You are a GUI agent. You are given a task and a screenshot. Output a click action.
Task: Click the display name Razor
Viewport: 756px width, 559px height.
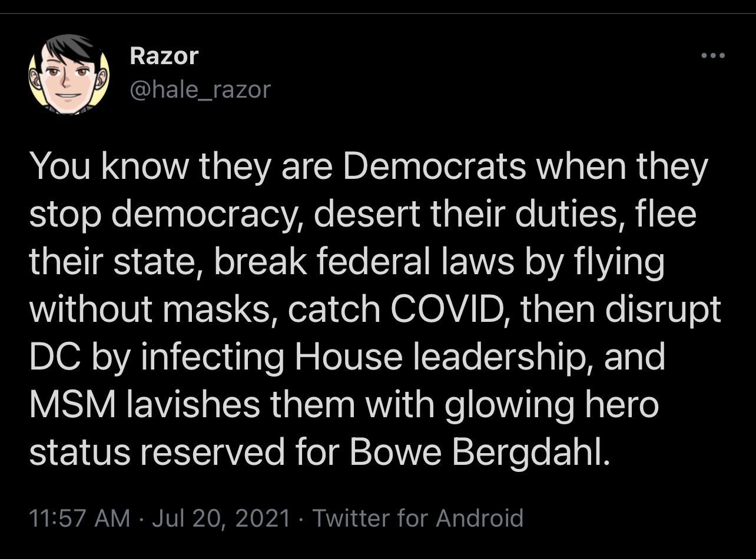coord(164,56)
